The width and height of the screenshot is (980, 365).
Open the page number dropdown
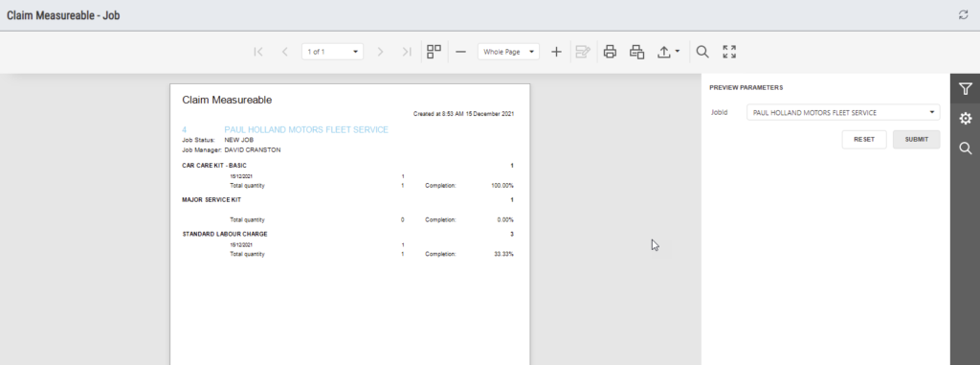(332, 52)
